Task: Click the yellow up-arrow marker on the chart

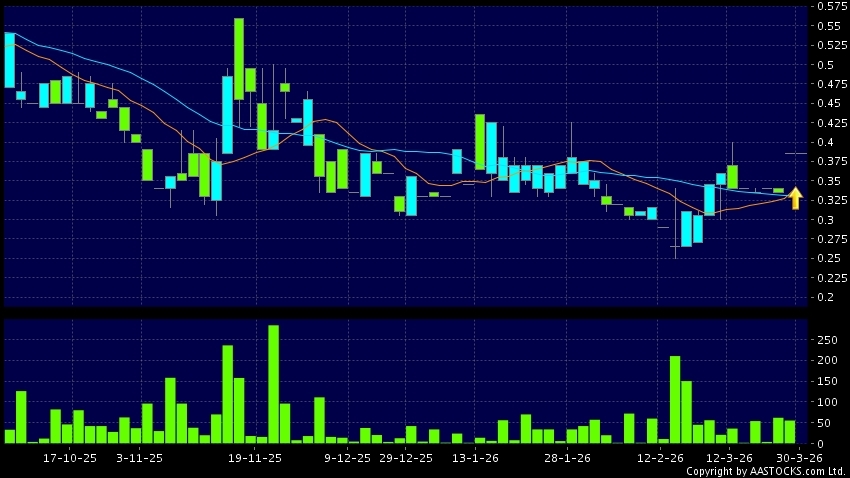Action: (x=795, y=197)
